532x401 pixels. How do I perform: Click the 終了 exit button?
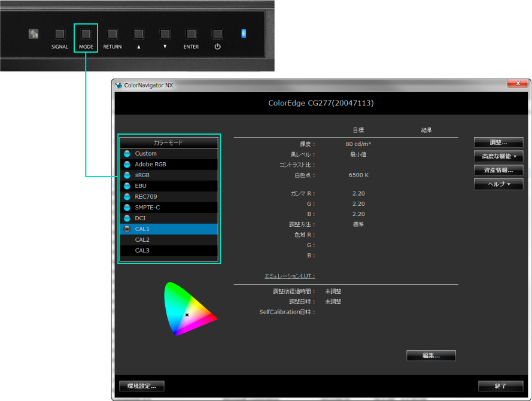pos(500,386)
